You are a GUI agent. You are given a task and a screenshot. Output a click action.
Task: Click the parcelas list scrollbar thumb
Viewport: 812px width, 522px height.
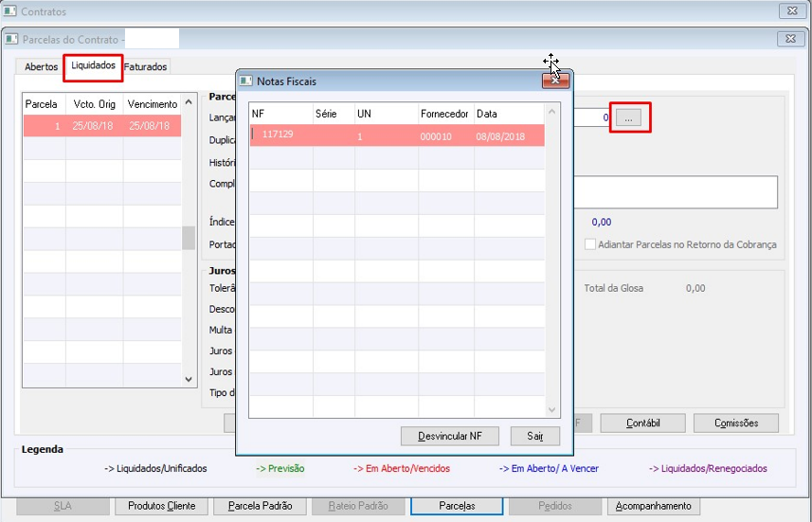pos(189,238)
